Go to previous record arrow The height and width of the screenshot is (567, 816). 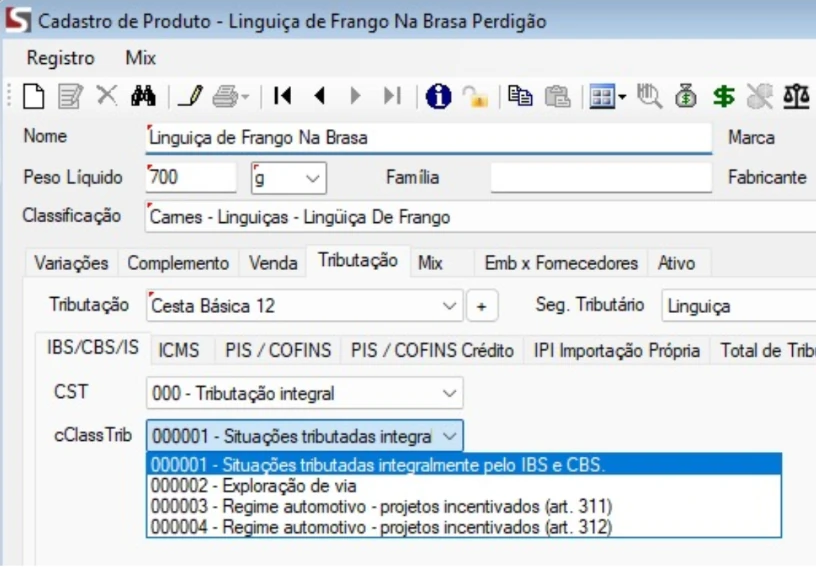pyautogui.click(x=320, y=96)
